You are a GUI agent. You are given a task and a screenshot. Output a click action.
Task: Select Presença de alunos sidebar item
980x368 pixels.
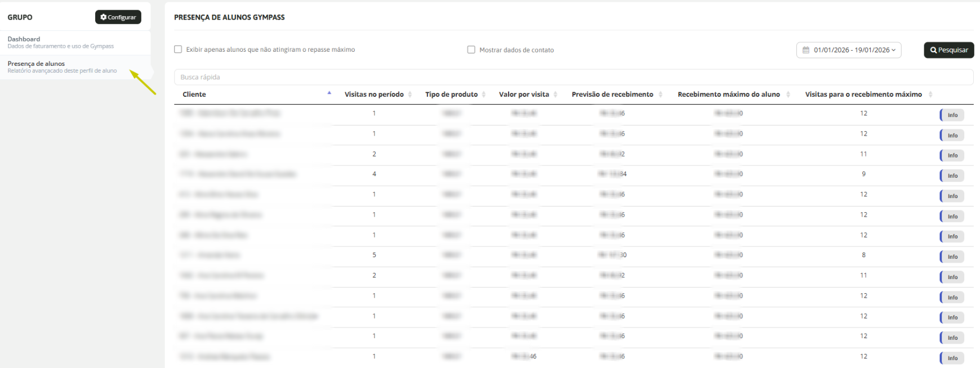(75, 67)
